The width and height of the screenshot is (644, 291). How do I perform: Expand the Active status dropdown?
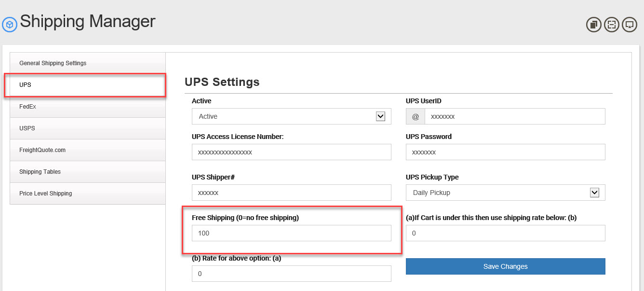pos(380,116)
